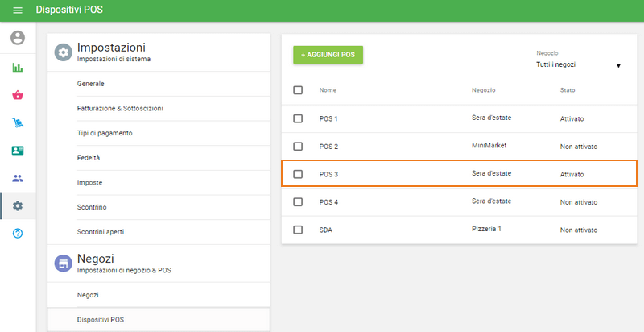Image resolution: width=644 pixels, height=332 pixels.
Task: Go to Tipi di pagamento settings
Action: pyautogui.click(x=105, y=133)
